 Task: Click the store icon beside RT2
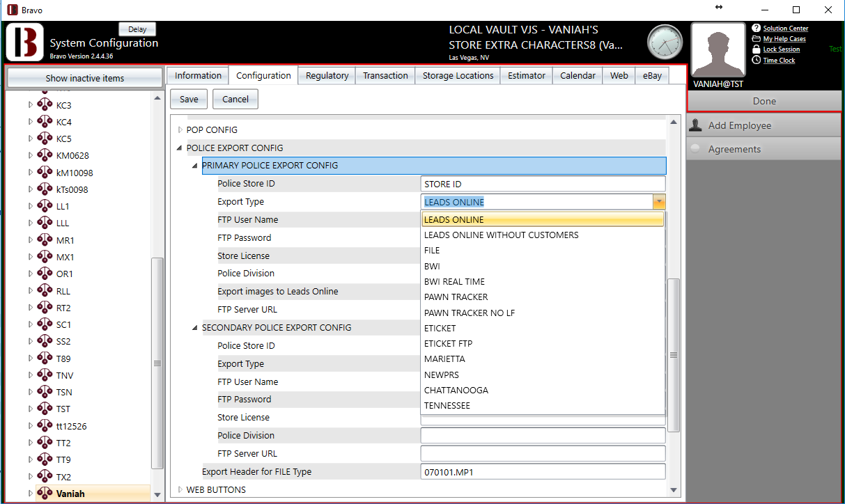[45, 308]
